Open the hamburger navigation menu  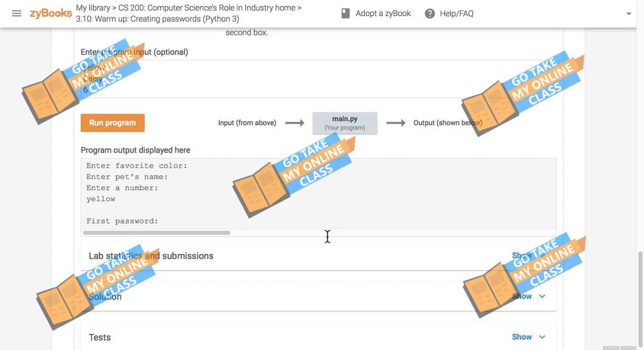point(17,13)
